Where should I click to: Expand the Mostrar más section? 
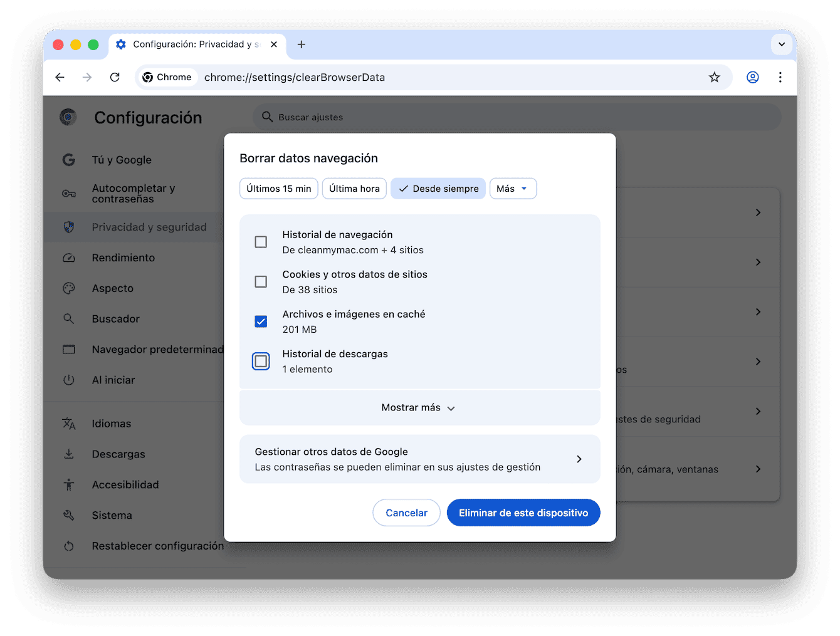419,407
